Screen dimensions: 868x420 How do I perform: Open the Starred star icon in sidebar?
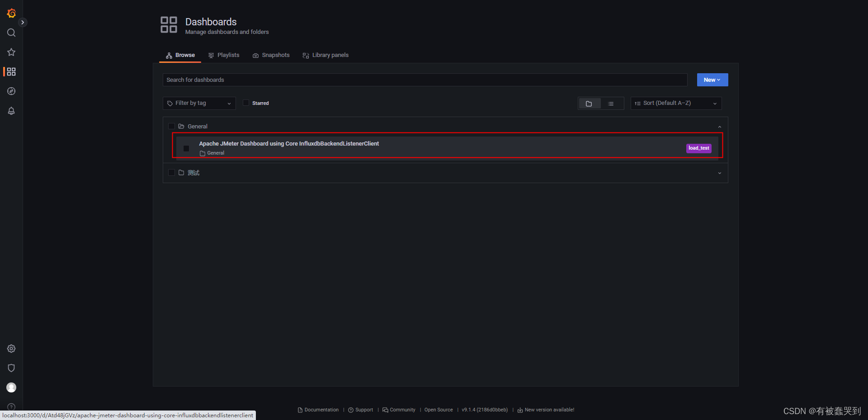point(11,52)
